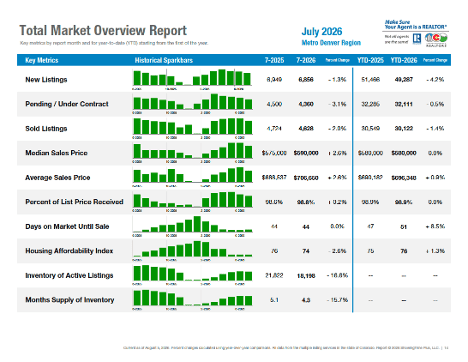
Task: Click the Percent of List Price Received label
Action: pyautogui.click(x=74, y=202)
